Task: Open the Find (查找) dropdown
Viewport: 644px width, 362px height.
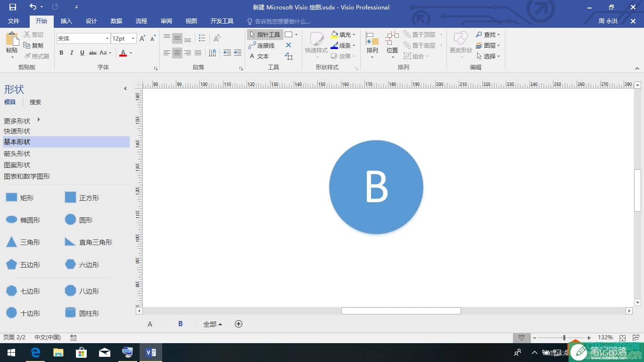Action: (487, 34)
